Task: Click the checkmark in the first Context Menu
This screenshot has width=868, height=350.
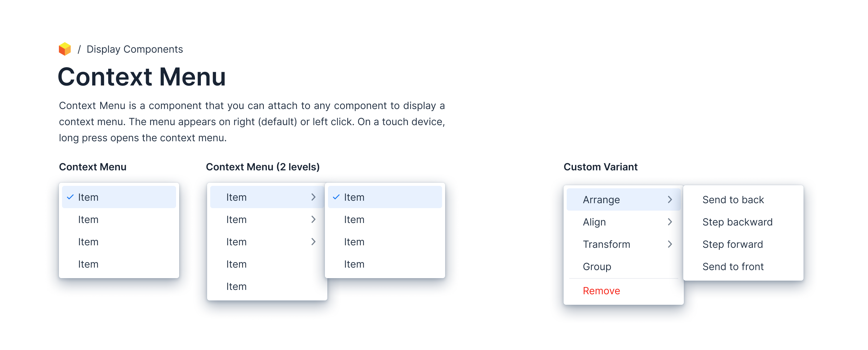Action: point(70,197)
